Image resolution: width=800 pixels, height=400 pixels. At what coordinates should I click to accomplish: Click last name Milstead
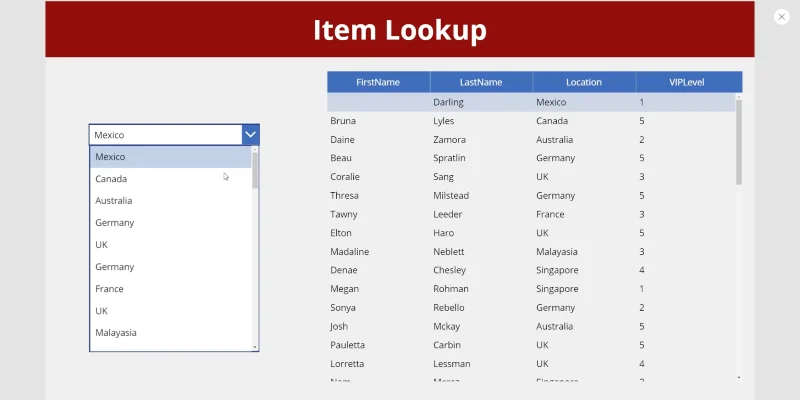451,196
